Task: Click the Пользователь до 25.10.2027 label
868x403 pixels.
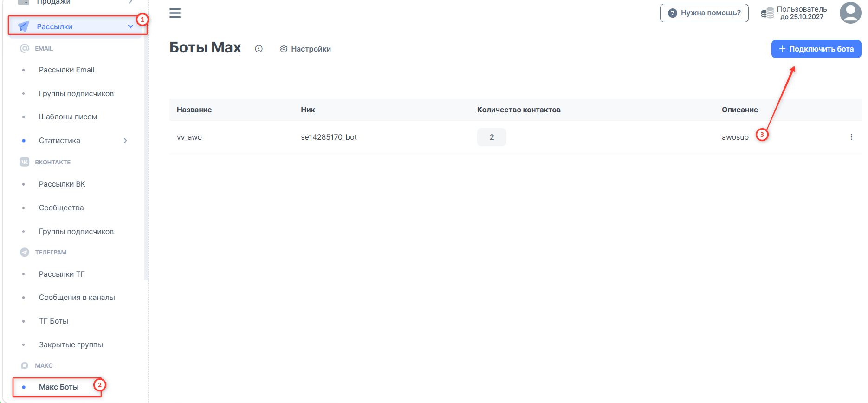Action: [802, 13]
